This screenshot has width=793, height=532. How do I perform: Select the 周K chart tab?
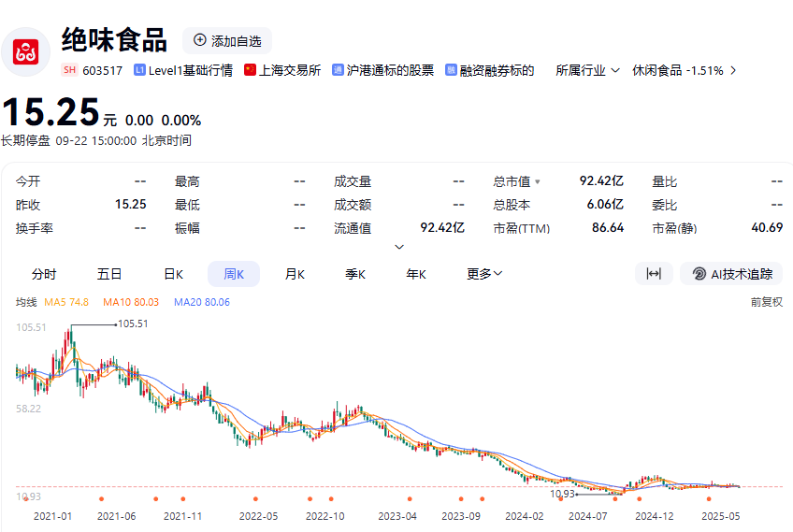point(234,274)
